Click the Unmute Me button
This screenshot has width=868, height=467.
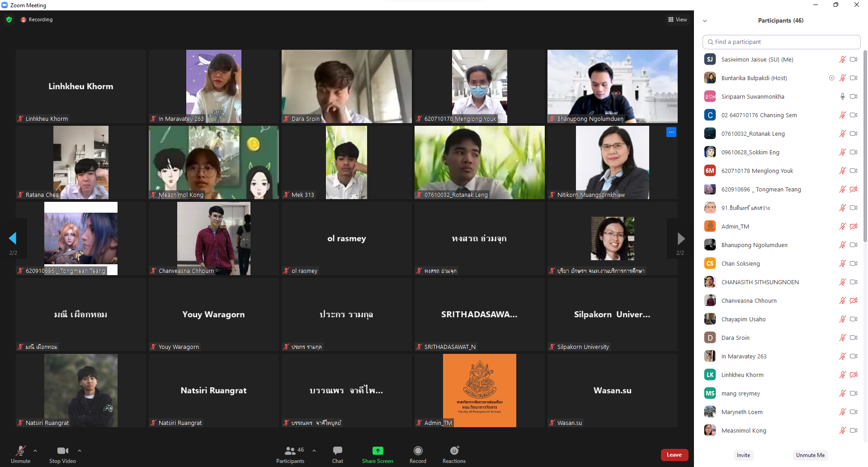[x=810, y=455]
